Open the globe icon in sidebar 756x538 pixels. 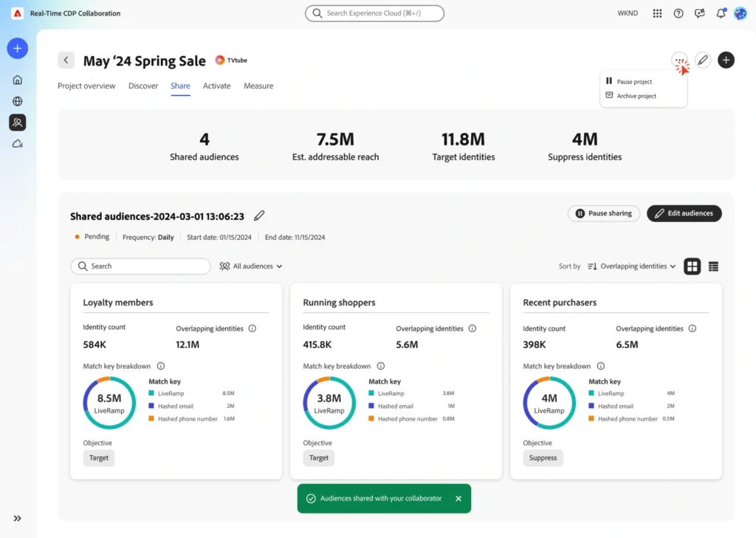pos(18,101)
